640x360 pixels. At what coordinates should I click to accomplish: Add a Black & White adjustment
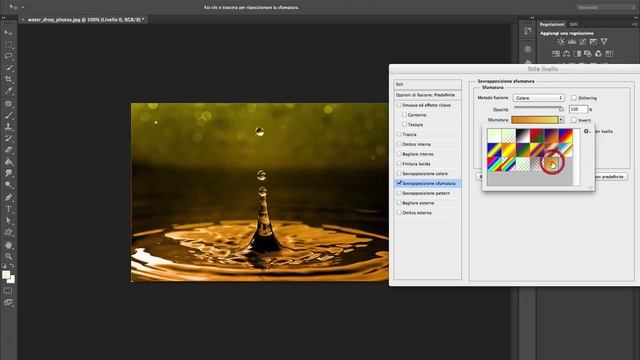click(577, 53)
